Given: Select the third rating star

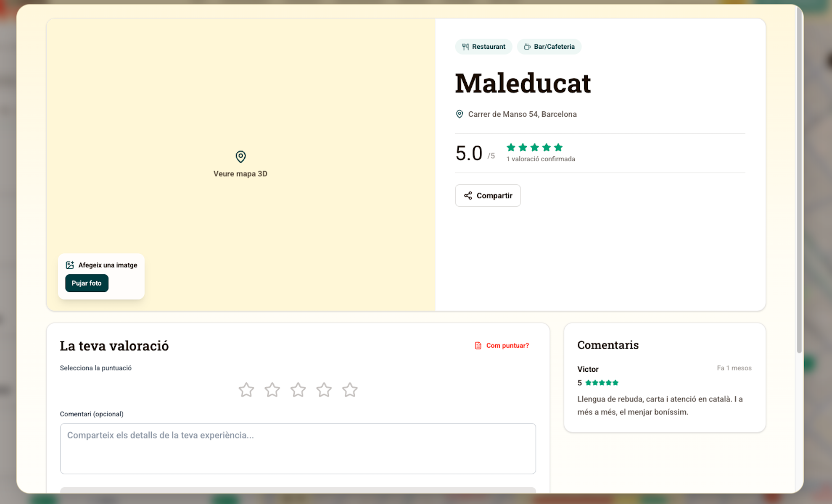Looking at the screenshot, I should tap(298, 390).
